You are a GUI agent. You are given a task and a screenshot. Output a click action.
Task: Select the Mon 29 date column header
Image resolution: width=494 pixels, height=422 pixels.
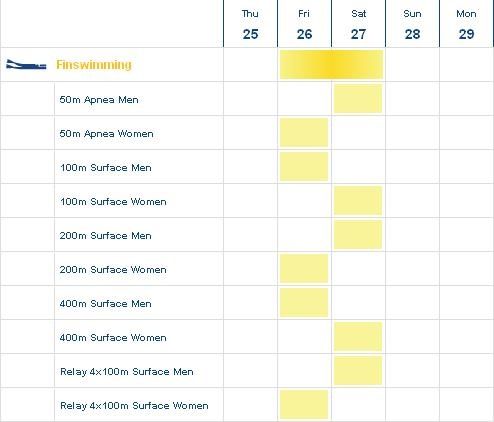pyautogui.click(x=466, y=24)
